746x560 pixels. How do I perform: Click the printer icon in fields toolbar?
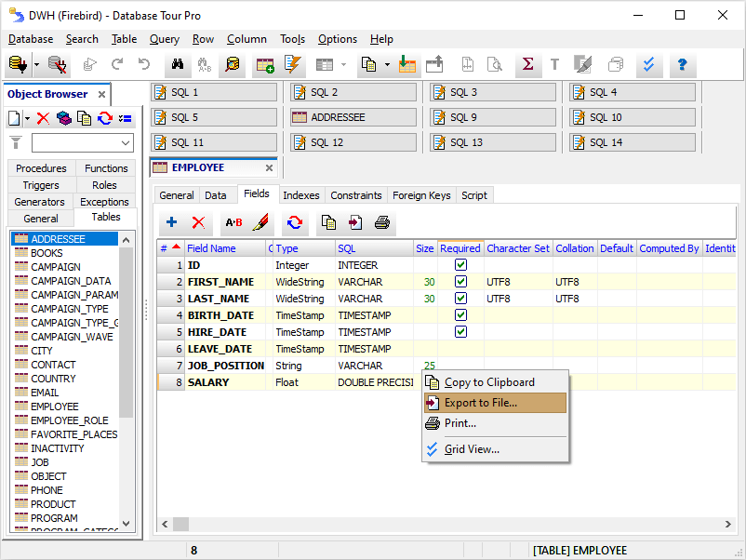click(382, 222)
